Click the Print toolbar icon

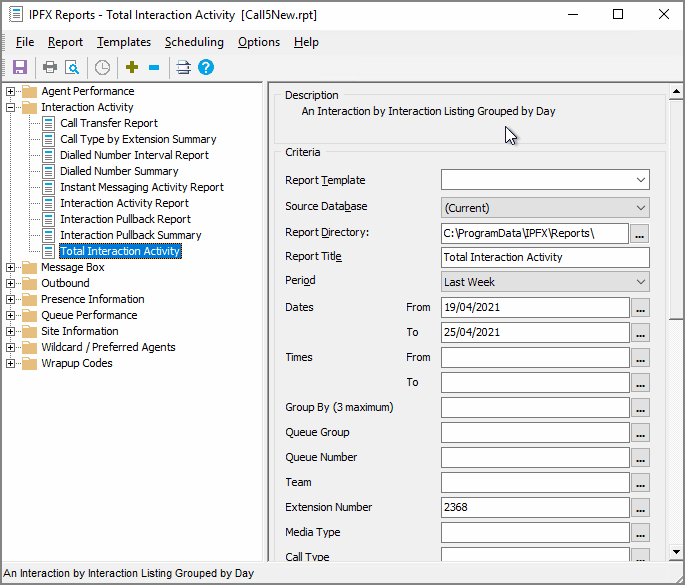(x=50, y=67)
